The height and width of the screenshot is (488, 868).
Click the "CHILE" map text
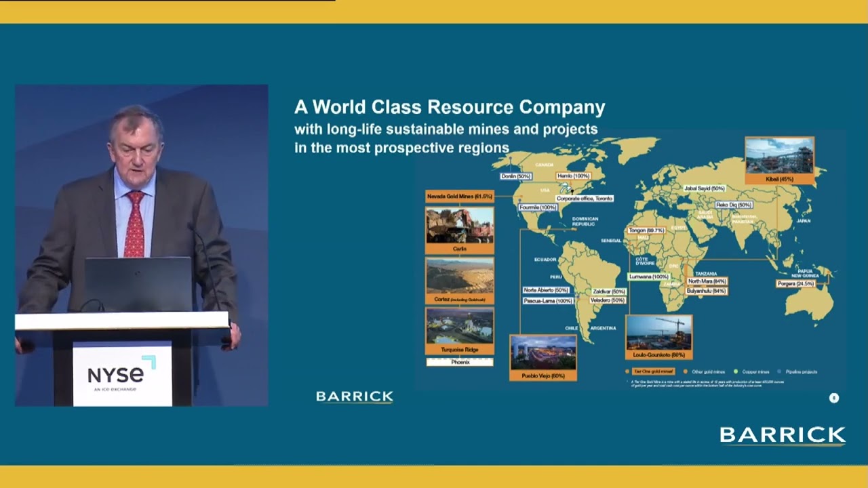click(572, 328)
